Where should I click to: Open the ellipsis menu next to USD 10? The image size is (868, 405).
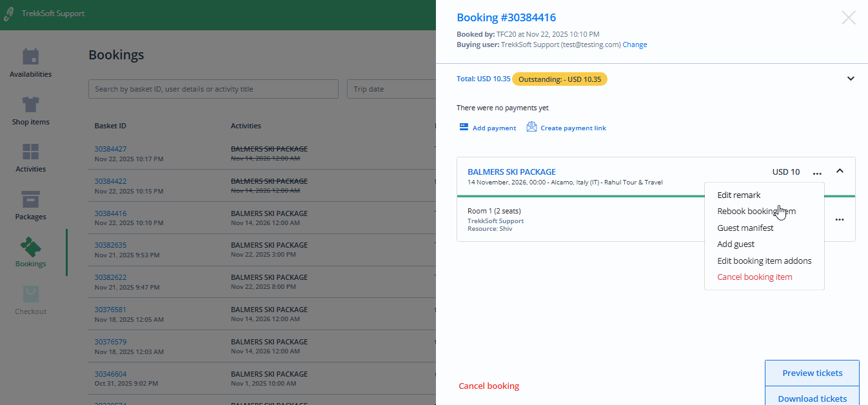click(x=817, y=172)
